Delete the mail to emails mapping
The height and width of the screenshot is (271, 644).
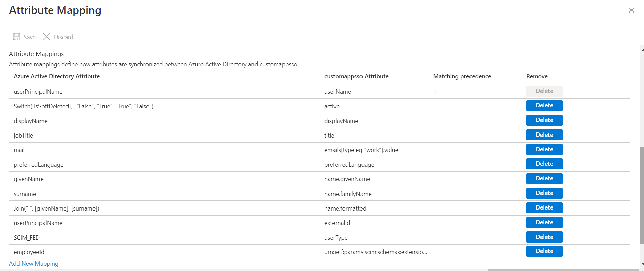544,149
